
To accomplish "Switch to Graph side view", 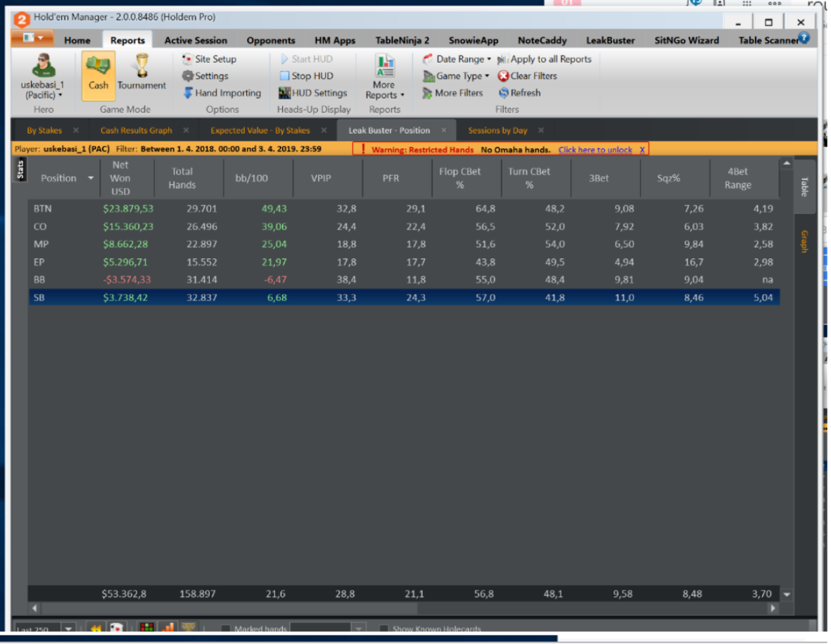I will pyautogui.click(x=804, y=241).
